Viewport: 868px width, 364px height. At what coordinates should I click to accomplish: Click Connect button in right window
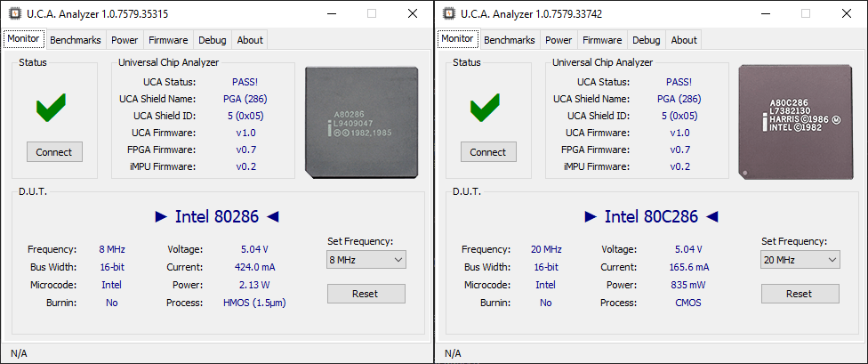[x=488, y=152]
